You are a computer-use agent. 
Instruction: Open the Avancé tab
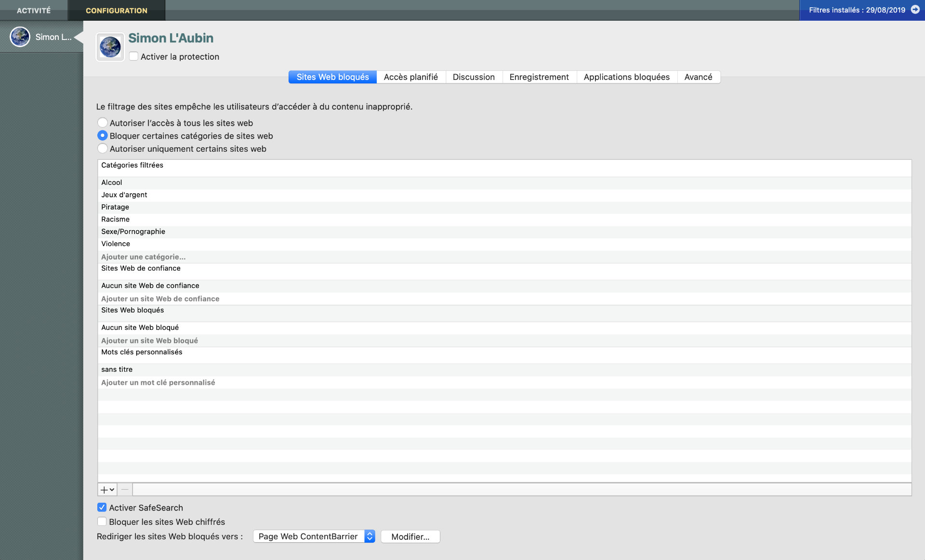698,77
